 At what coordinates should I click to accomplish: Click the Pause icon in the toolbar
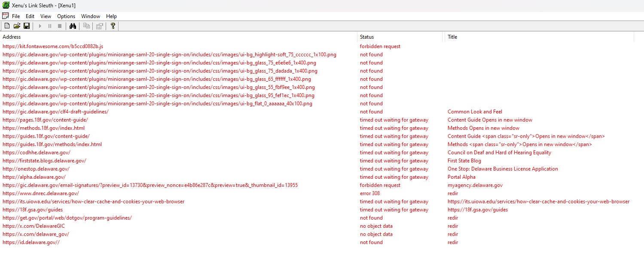coord(50,26)
